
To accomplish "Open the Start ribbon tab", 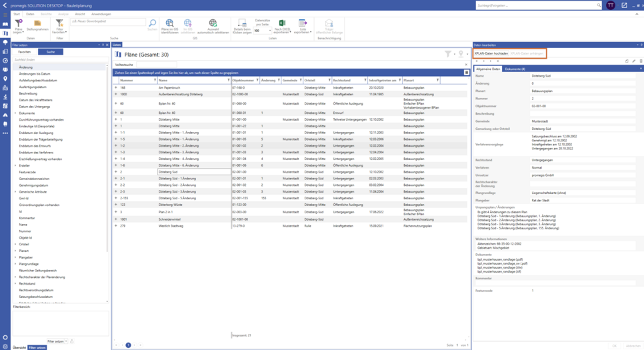I will click(x=17, y=14).
